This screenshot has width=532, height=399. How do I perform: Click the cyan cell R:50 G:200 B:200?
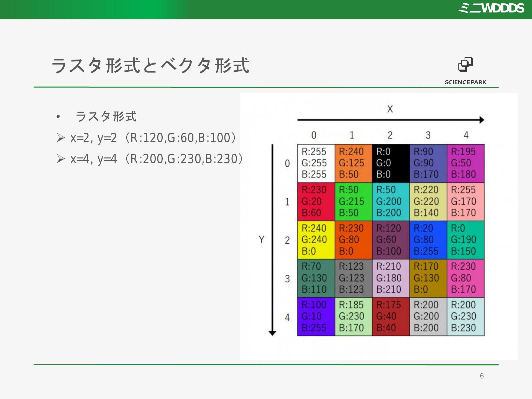391,202
